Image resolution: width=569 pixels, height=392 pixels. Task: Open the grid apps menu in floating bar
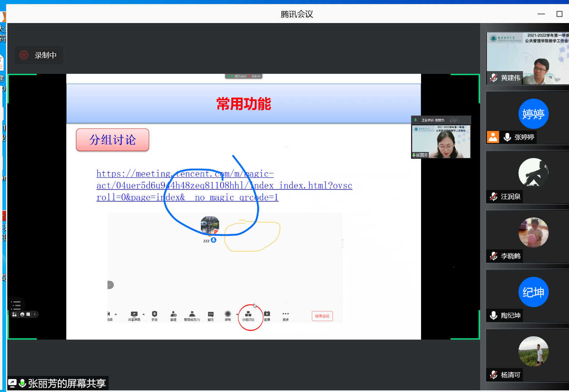click(x=15, y=314)
